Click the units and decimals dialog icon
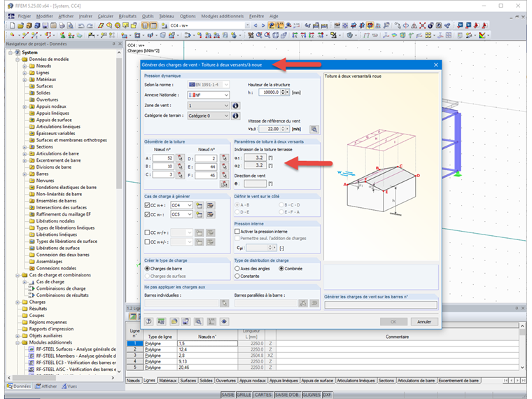This screenshot has width=532, height=399. 162,321
